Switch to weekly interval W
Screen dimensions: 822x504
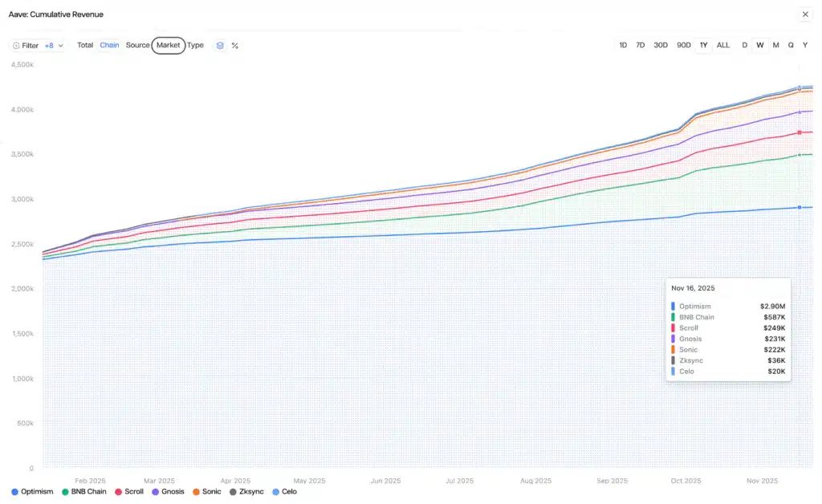pos(759,45)
